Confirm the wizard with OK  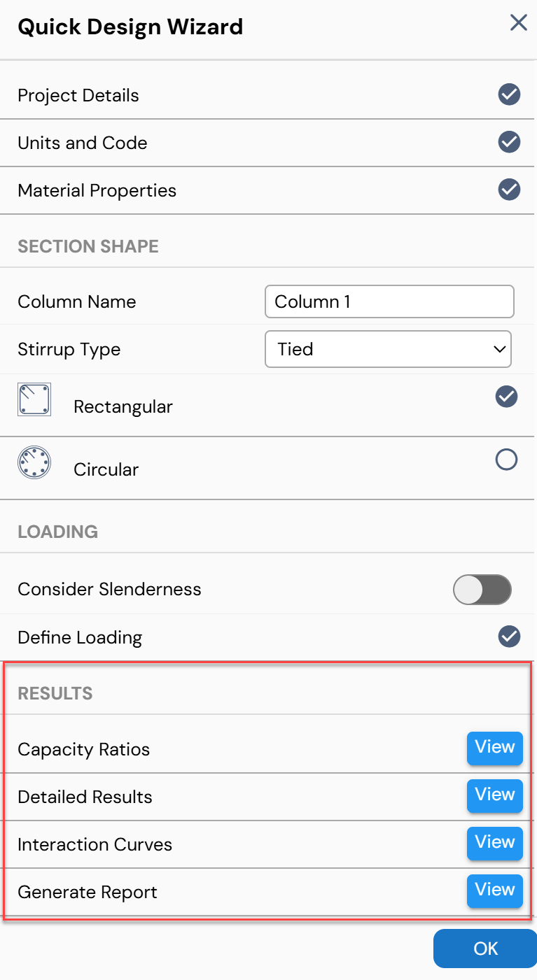coord(485,949)
